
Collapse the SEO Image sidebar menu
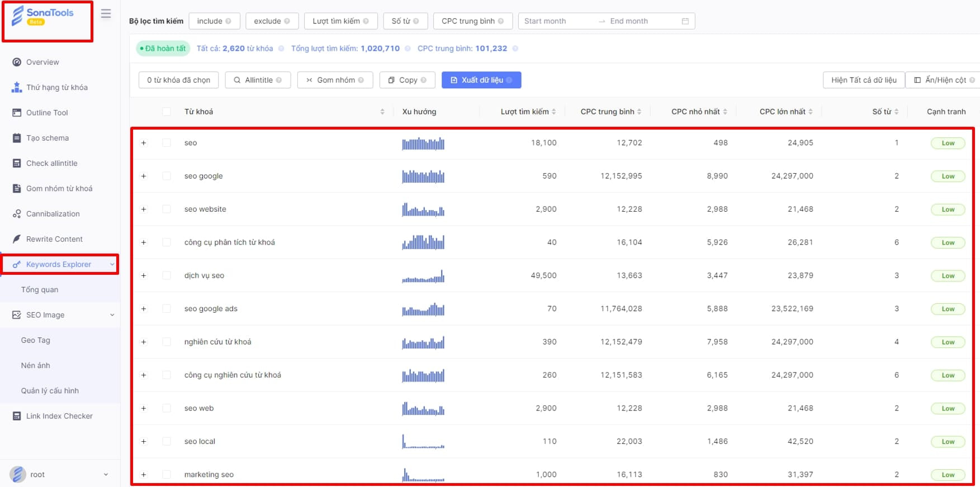pos(112,315)
